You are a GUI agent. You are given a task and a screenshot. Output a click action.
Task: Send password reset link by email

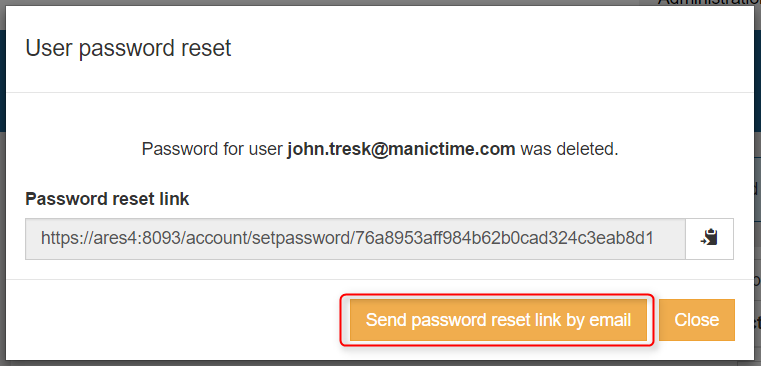click(x=498, y=320)
